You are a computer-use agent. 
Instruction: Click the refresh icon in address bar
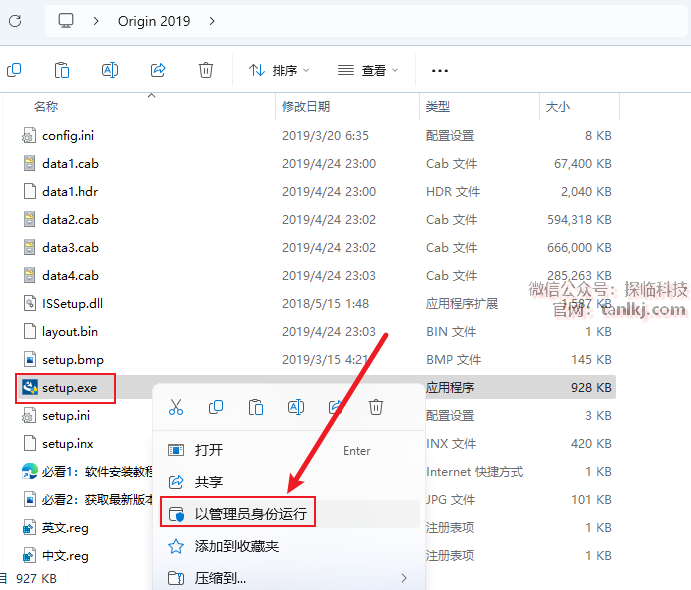15,21
